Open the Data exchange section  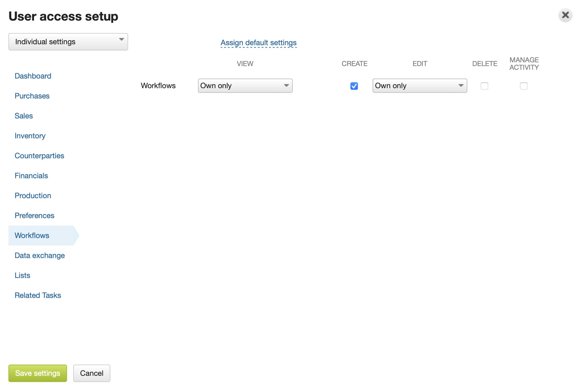[40, 256]
